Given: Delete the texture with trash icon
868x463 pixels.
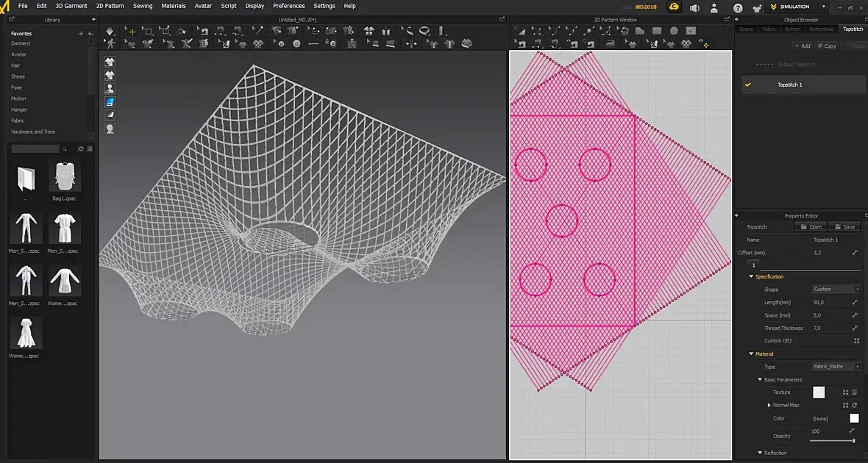Looking at the screenshot, I should click(855, 392).
